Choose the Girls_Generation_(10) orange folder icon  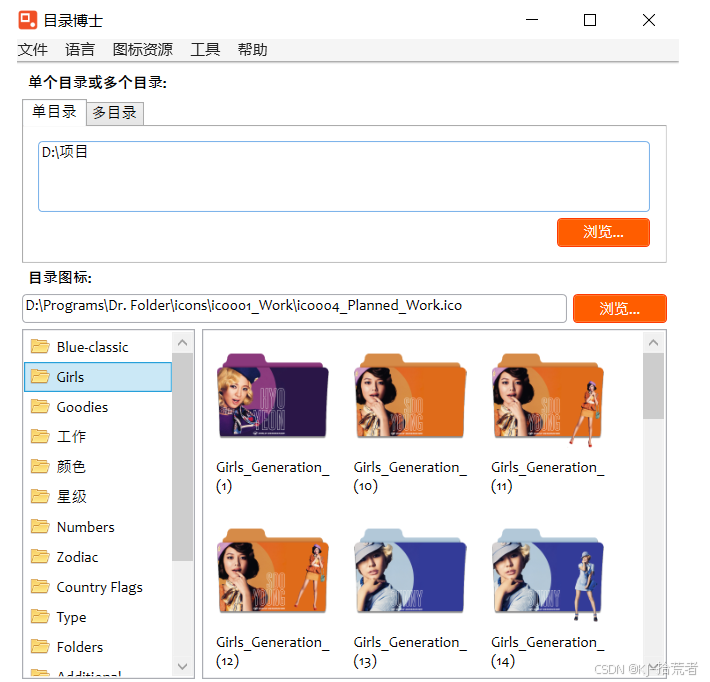click(410, 396)
